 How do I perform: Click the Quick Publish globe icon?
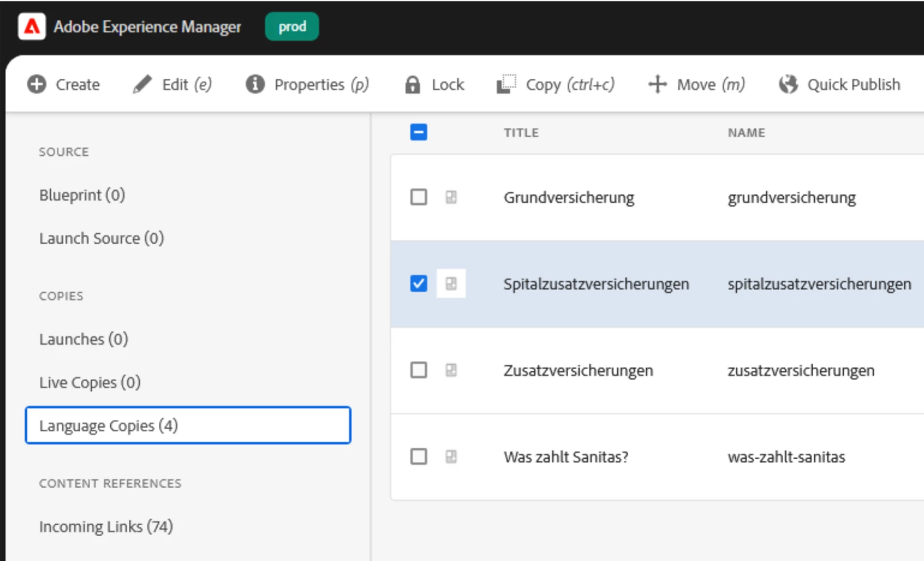(x=788, y=84)
